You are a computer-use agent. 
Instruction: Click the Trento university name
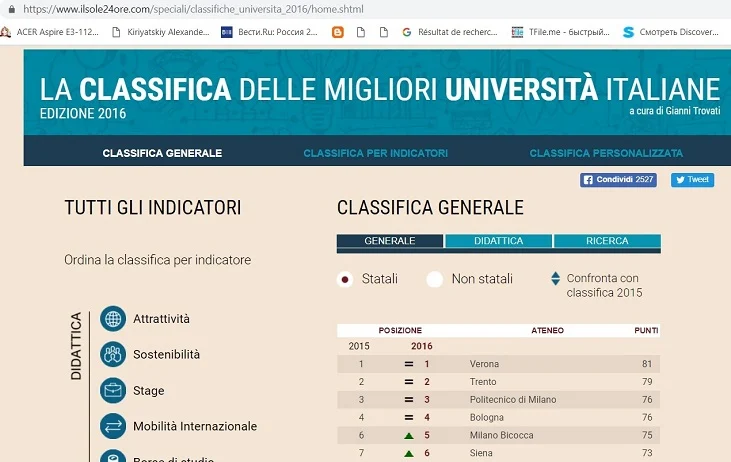tap(483, 382)
